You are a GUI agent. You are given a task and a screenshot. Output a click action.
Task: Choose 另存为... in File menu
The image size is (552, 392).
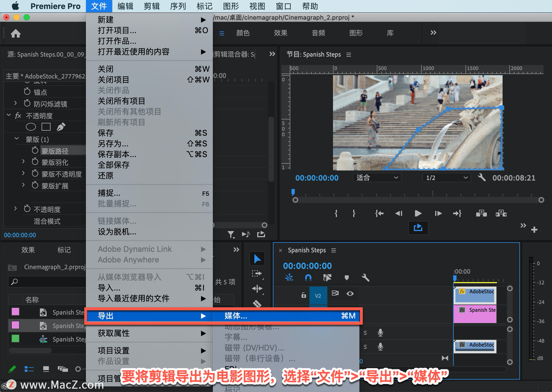149,144
